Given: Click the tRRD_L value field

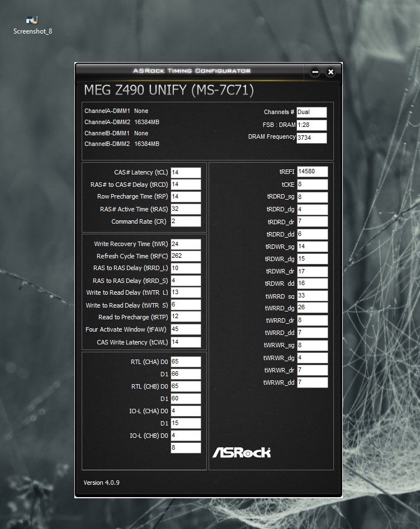Looking at the screenshot, I should [186, 268].
